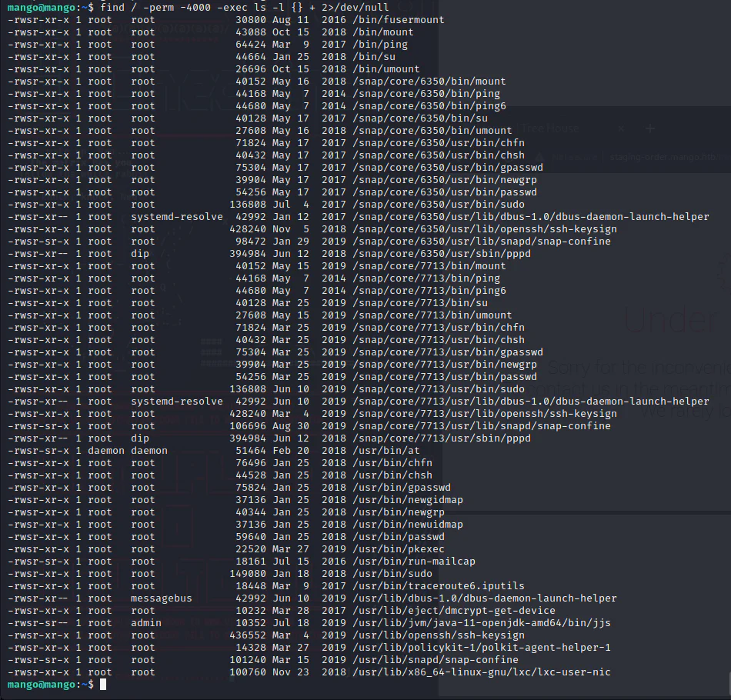This screenshot has height=700, width=731.
Task: Click the /usr/bin/run-mailcap path
Action: [414, 562]
